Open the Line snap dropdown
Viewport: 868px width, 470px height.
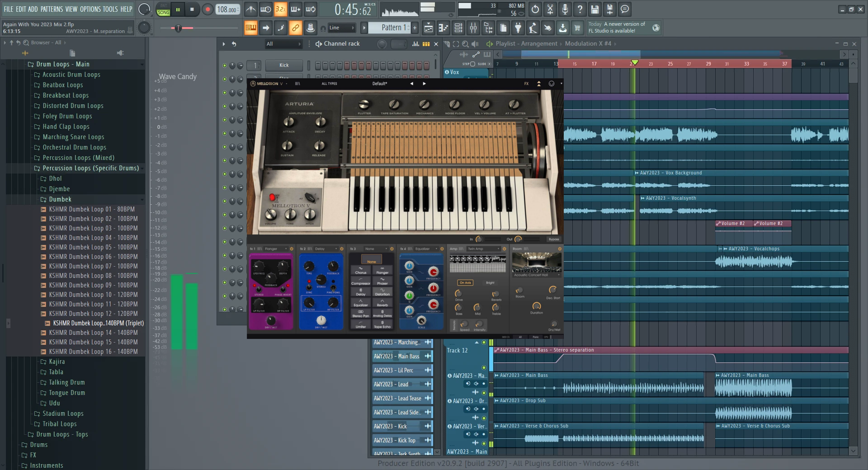click(x=342, y=28)
